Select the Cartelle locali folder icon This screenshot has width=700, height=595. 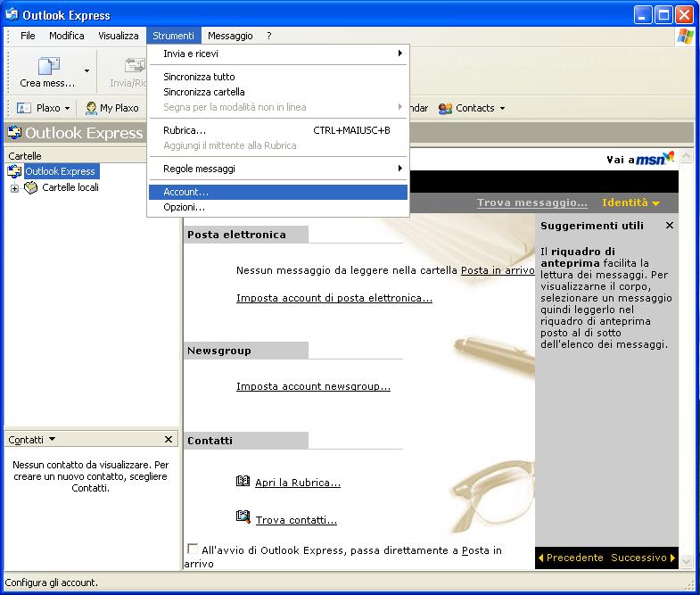[31, 187]
